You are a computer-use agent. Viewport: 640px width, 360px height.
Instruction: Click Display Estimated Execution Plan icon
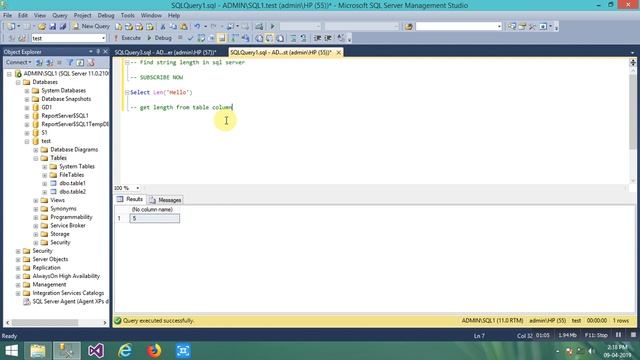(x=201, y=38)
